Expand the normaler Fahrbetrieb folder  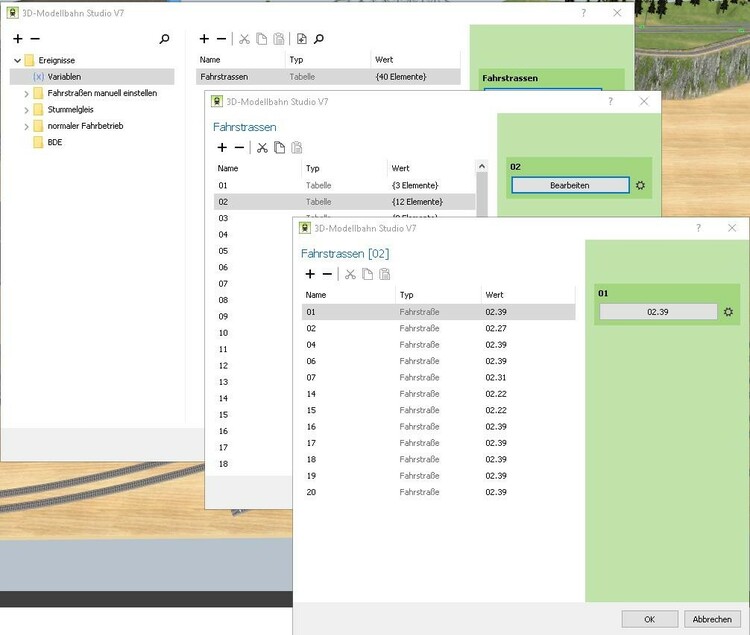pos(26,126)
